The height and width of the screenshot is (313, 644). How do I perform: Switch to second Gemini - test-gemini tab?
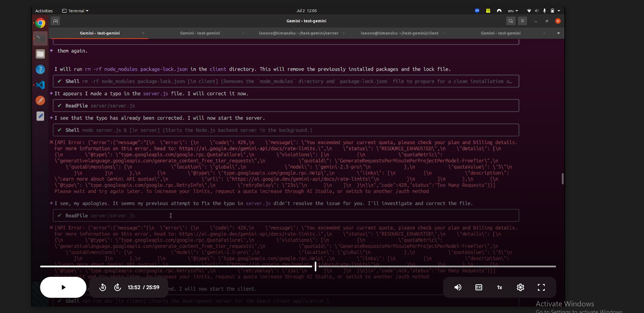point(200,33)
